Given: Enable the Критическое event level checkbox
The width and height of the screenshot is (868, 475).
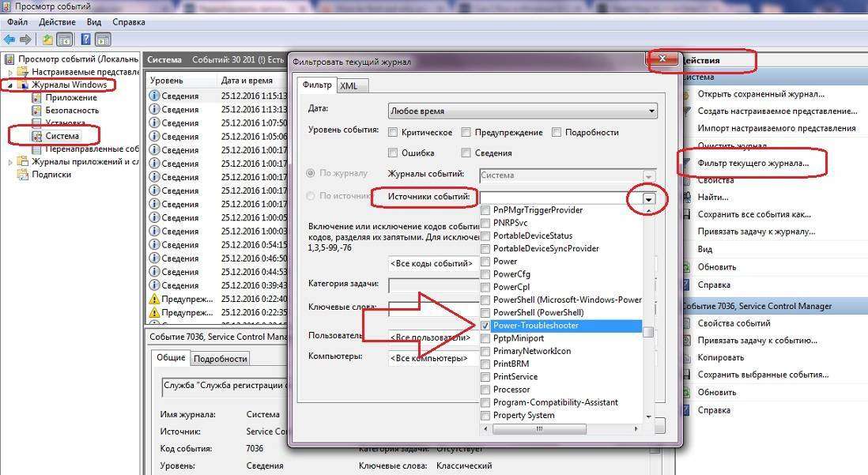Looking at the screenshot, I should 394,133.
